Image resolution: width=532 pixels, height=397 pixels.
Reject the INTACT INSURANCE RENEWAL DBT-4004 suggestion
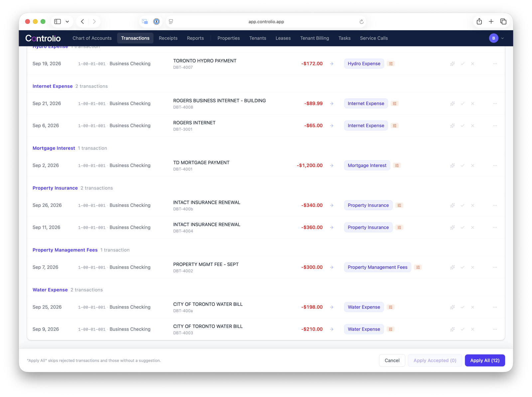tap(472, 227)
